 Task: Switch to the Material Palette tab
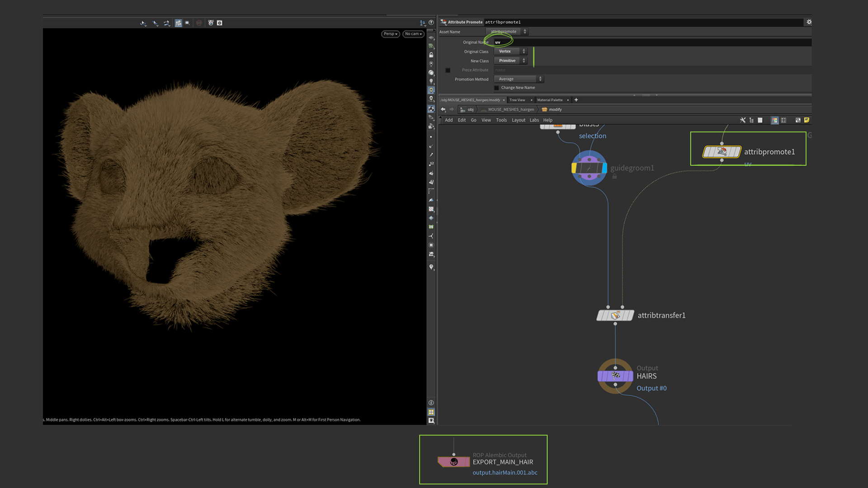point(550,100)
